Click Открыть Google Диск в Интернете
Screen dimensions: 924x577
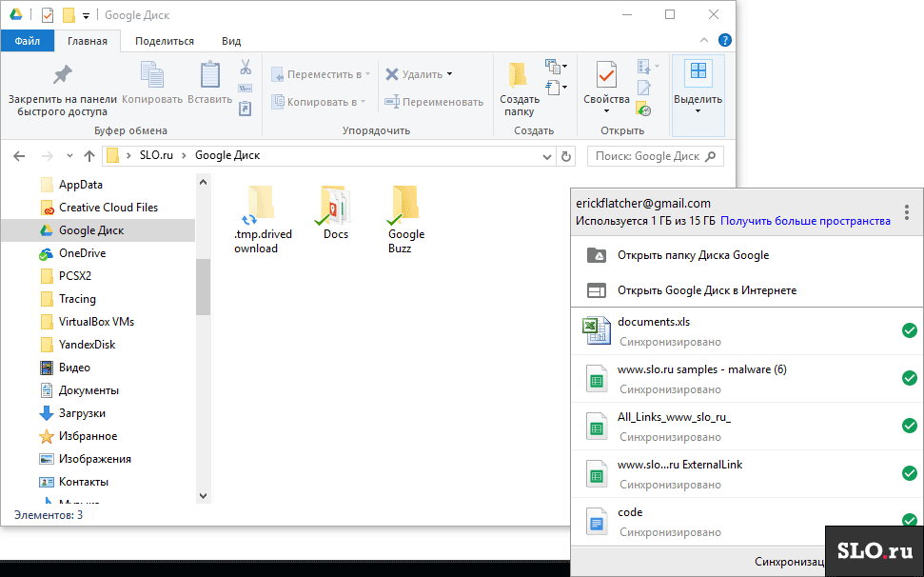[747, 290]
